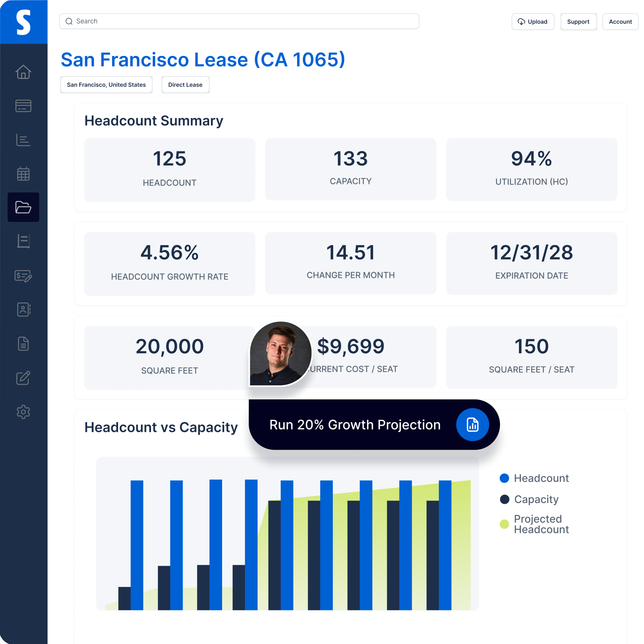
Task: Open the Support page
Action: tap(578, 22)
